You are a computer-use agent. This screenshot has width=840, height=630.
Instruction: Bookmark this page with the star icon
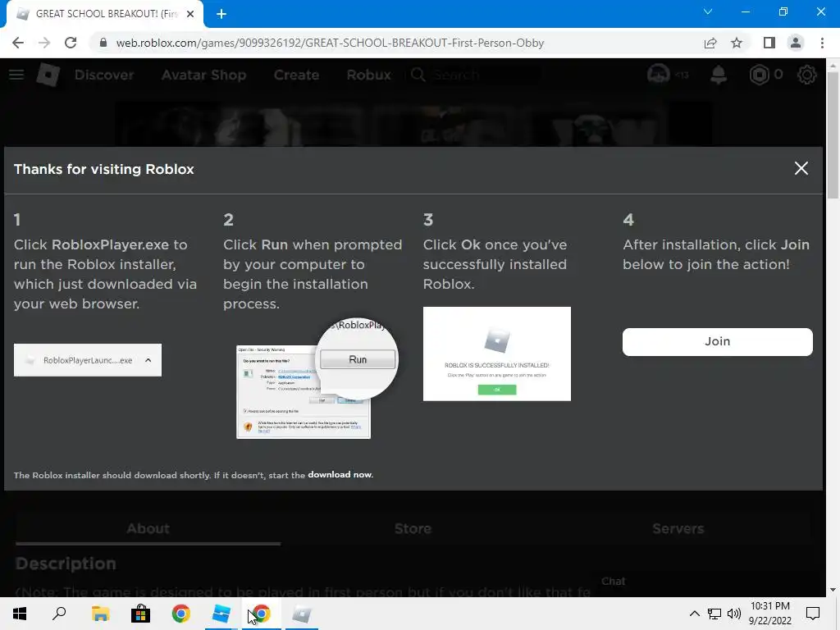[x=737, y=43]
